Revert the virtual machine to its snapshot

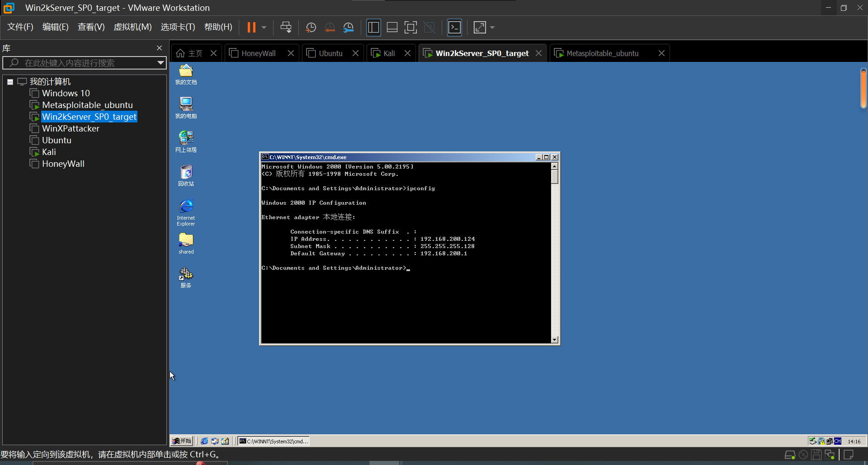click(330, 28)
